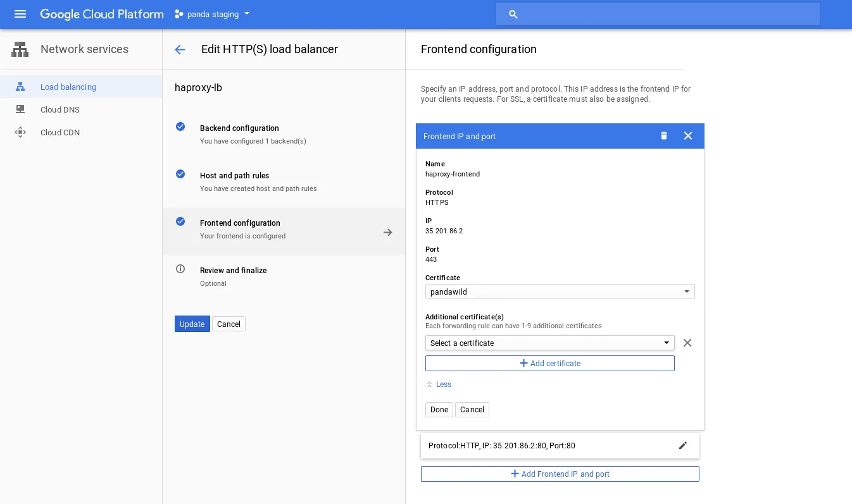Open the panda staging project selector
The width and height of the screenshot is (852, 504).
pos(212,14)
